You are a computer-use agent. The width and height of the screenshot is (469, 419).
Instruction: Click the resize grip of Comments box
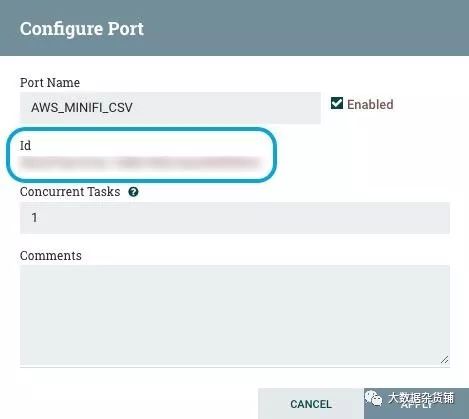(444, 359)
